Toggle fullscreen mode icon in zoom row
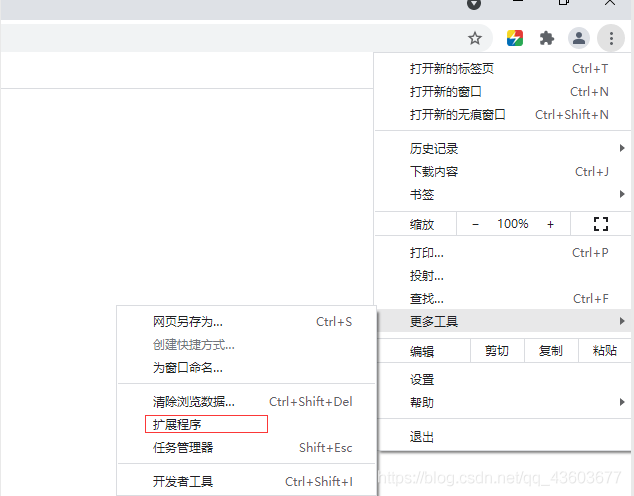 (600, 224)
